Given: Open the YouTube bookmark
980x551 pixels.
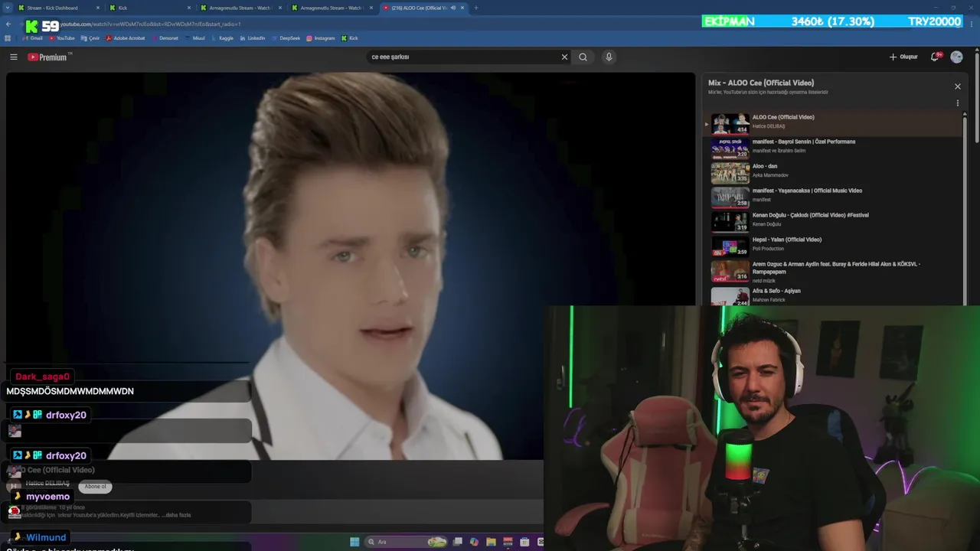Looking at the screenshot, I should point(62,37).
